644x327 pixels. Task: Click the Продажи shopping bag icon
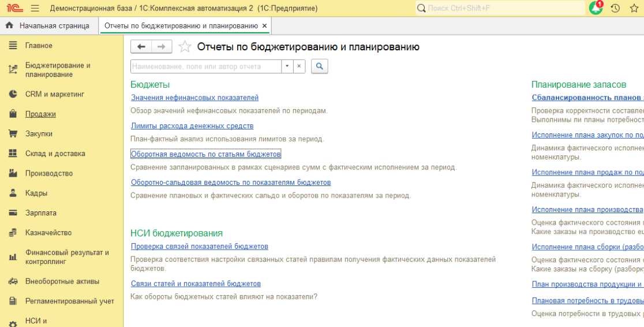click(13, 114)
